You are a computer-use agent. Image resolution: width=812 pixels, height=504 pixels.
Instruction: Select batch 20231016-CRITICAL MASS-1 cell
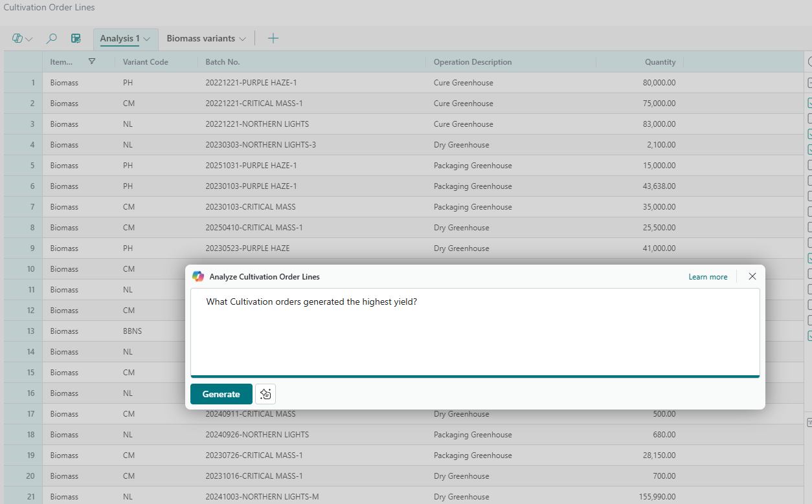click(254, 476)
